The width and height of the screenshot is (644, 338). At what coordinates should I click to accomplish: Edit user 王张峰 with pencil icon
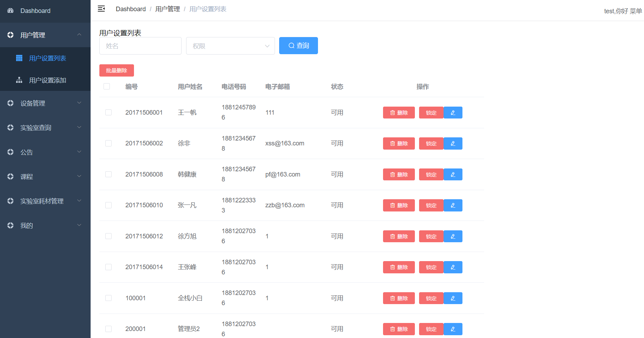coord(453,267)
